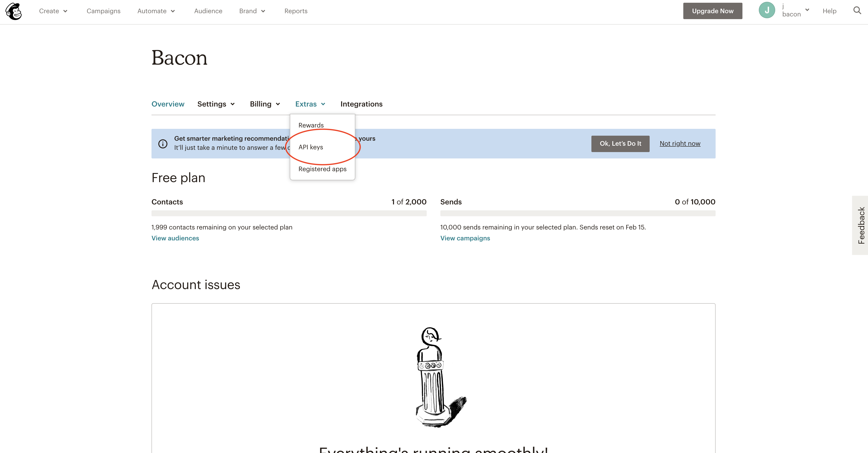This screenshot has width=868, height=453.
Task: Click the Mailchimp monkey logo
Action: 13,11
